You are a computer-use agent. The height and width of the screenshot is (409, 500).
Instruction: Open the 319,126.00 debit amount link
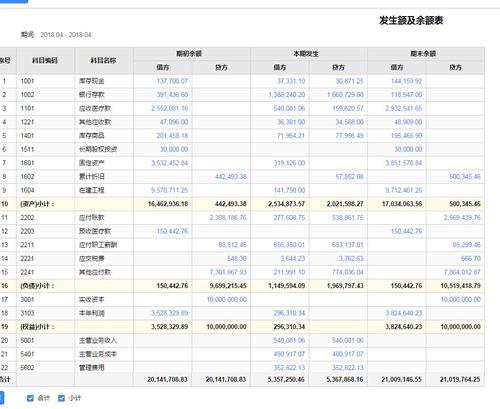coord(289,163)
